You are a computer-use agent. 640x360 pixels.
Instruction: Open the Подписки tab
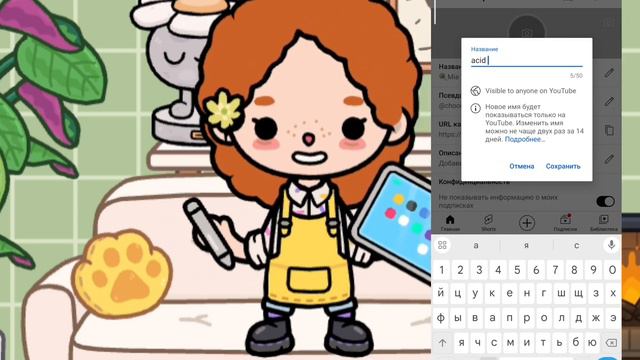tap(565, 223)
